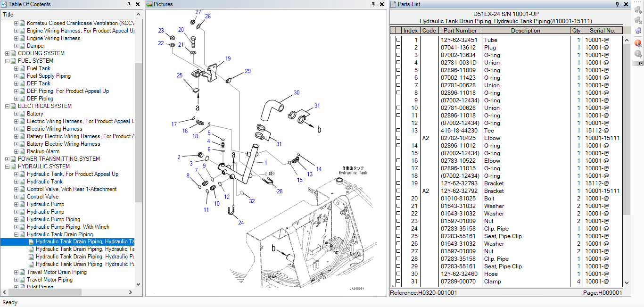This screenshot has height=307, width=644.
Task: Click the Index column header
Action: (x=411, y=31)
